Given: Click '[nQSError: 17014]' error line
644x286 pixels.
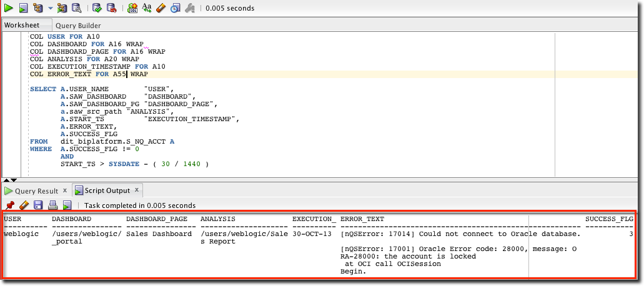Looking at the screenshot, I should [x=460, y=234].
